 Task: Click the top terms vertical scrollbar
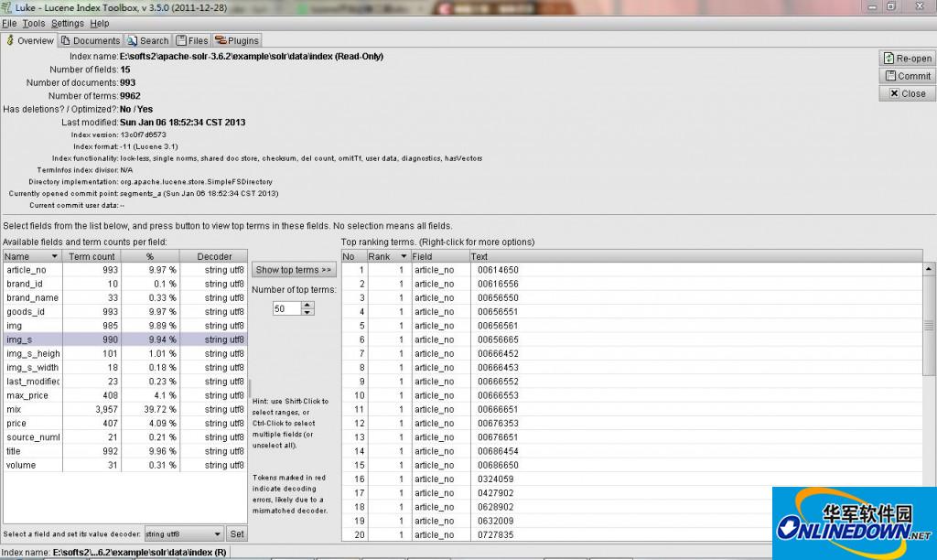[x=929, y=326]
